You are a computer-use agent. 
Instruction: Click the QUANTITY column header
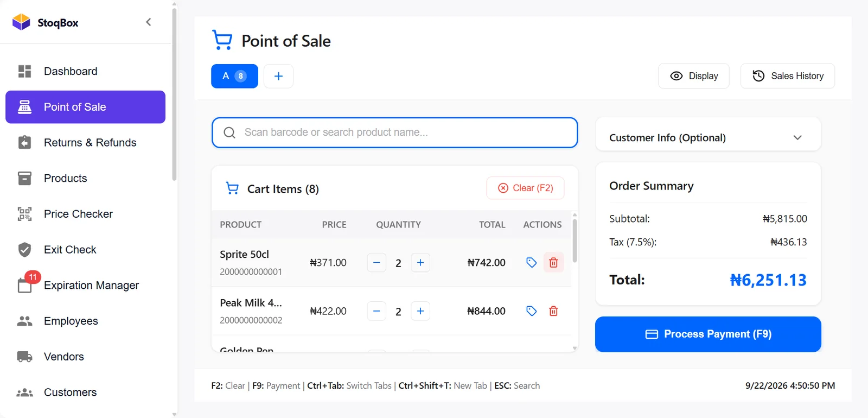pyautogui.click(x=398, y=225)
